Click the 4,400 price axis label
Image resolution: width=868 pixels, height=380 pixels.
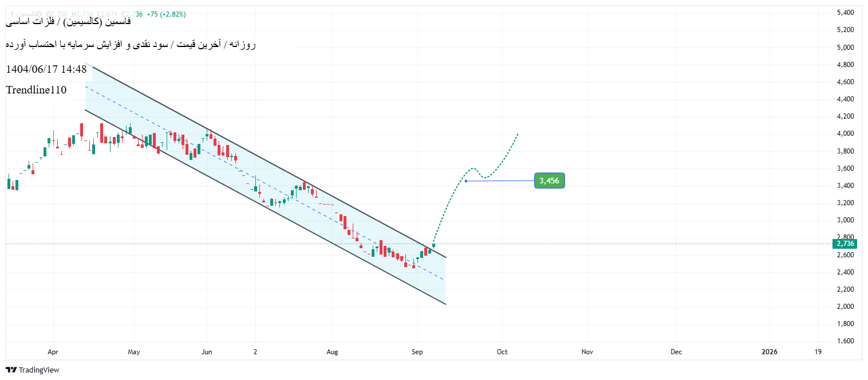coord(845,99)
